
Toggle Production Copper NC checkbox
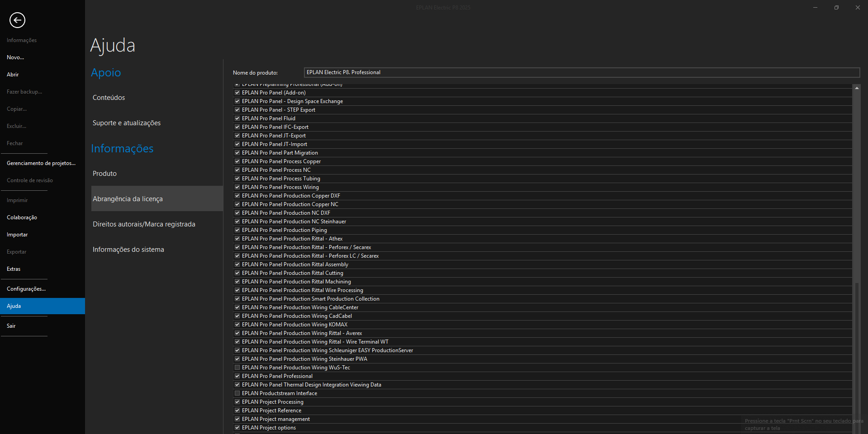click(237, 204)
